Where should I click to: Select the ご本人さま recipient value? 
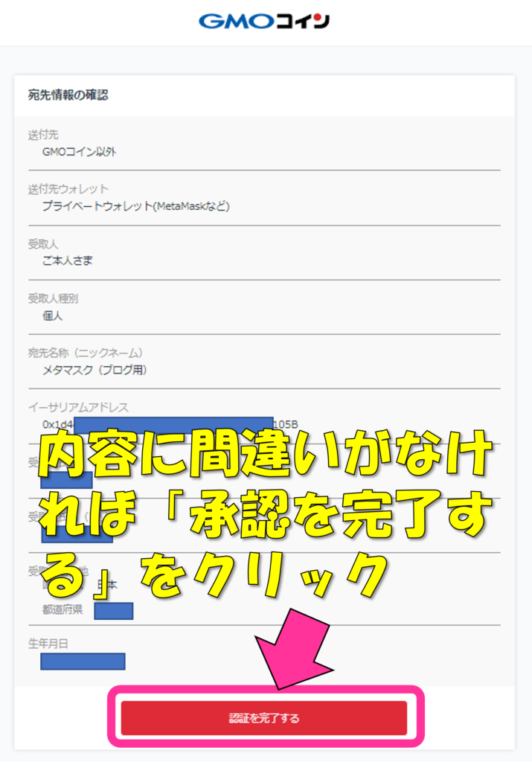point(68,261)
